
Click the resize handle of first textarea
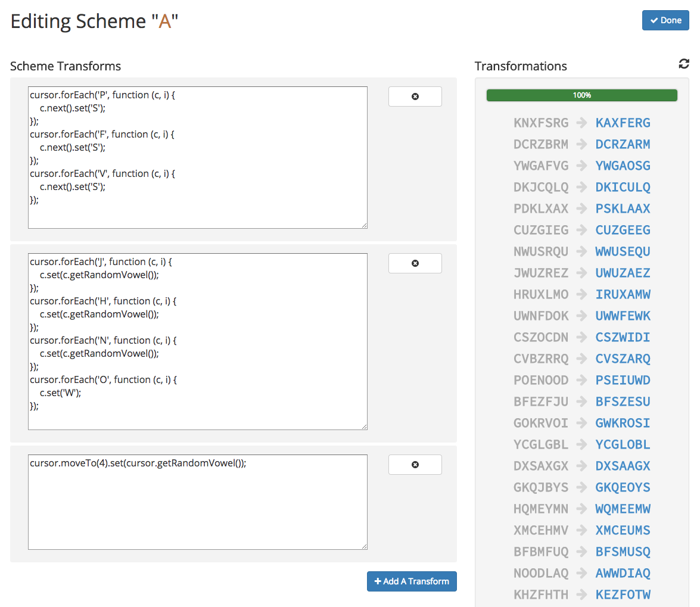pyautogui.click(x=364, y=225)
